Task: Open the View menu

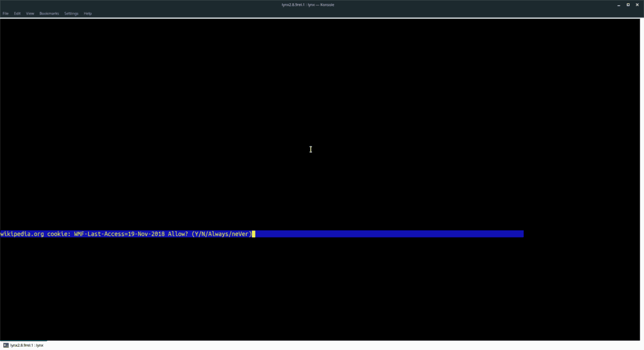Action: coord(30,13)
